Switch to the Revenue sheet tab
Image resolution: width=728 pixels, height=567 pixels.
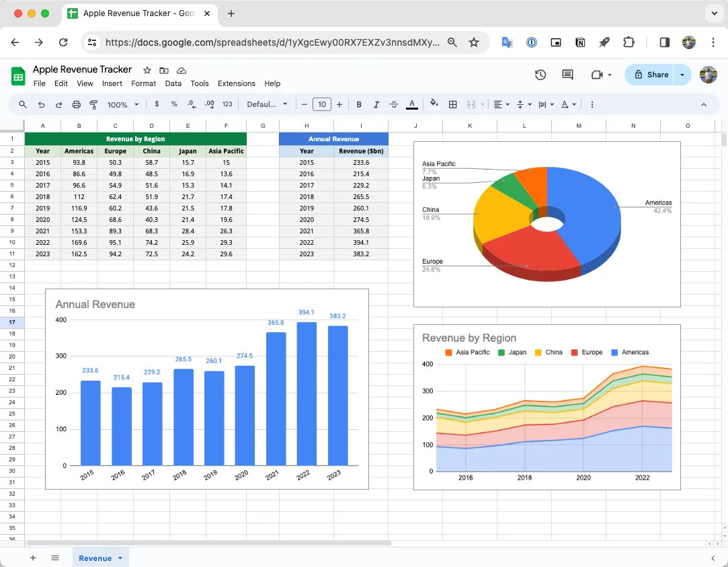click(x=95, y=558)
